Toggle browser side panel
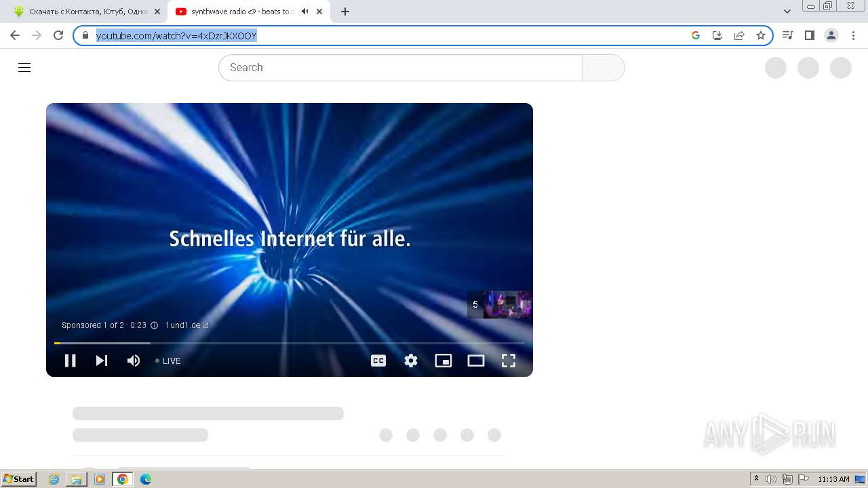868x488 pixels. point(809,35)
